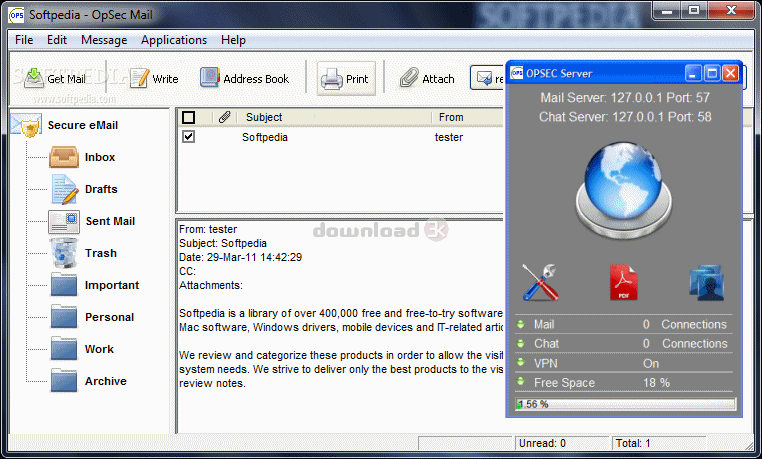Click the Get Mail toolbar icon
The image size is (762, 459).
[34, 78]
